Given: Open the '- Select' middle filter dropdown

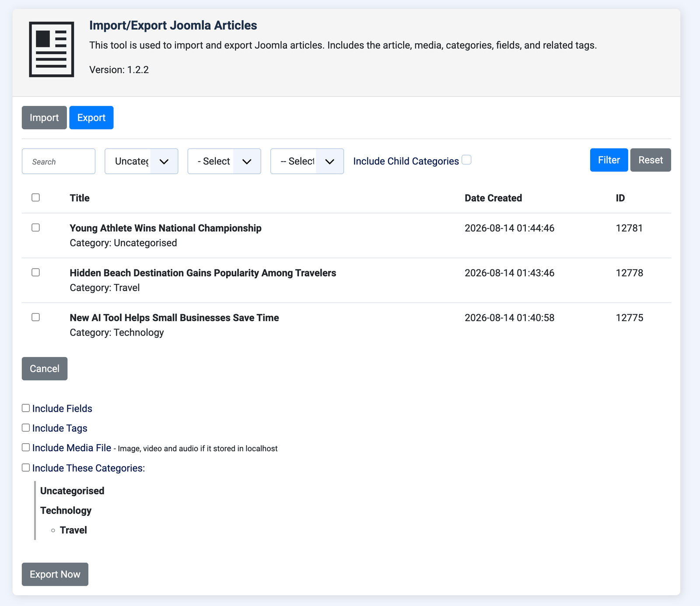Looking at the screenshot, I should (224, 161).
